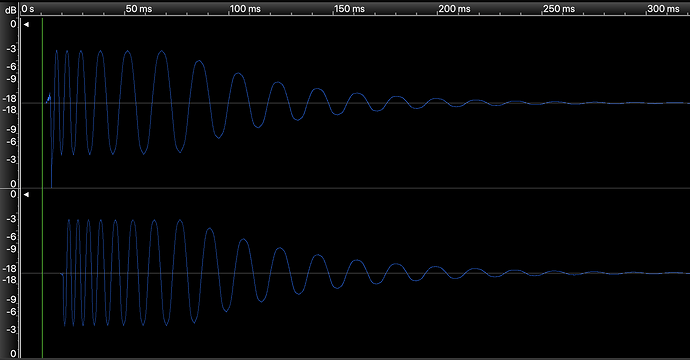Click the "100 ms" mark on the time ruler
The image size is (690, 360).
coord(246,9)
